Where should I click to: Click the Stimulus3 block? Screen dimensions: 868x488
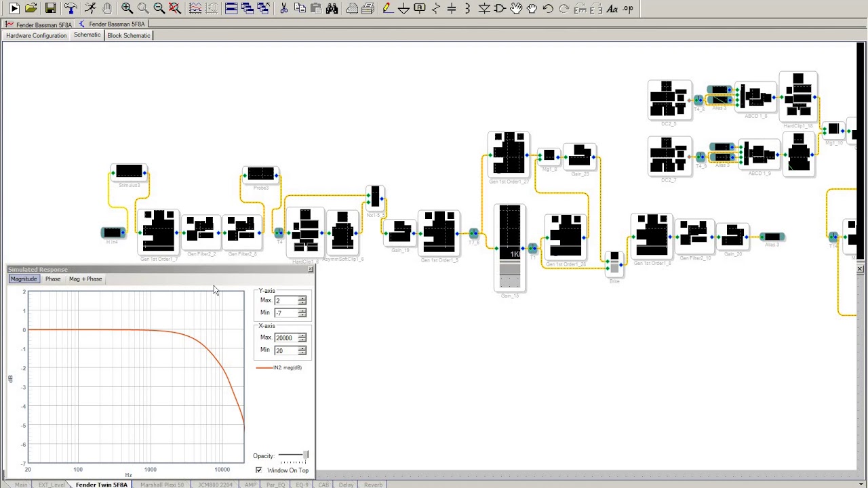pyautogui.click(x=129, y=171)
